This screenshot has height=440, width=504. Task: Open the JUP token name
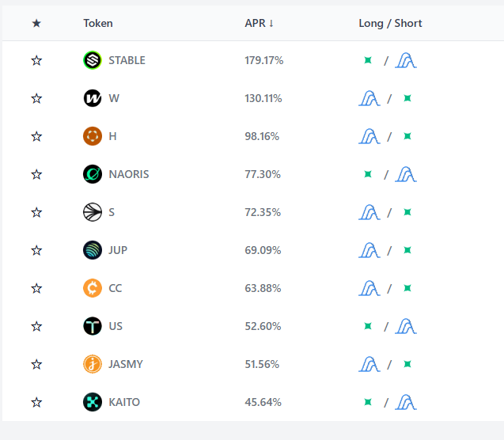pos(118,250)
